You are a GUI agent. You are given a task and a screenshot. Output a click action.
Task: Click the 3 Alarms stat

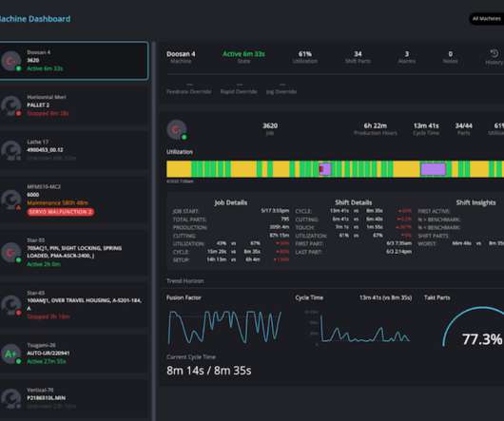pos(407,57)
